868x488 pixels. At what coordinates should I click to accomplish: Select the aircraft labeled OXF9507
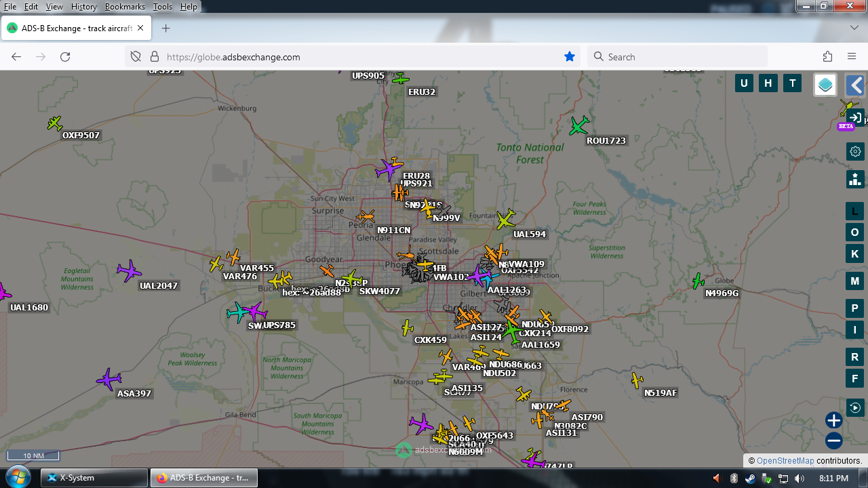pos(55,123)
